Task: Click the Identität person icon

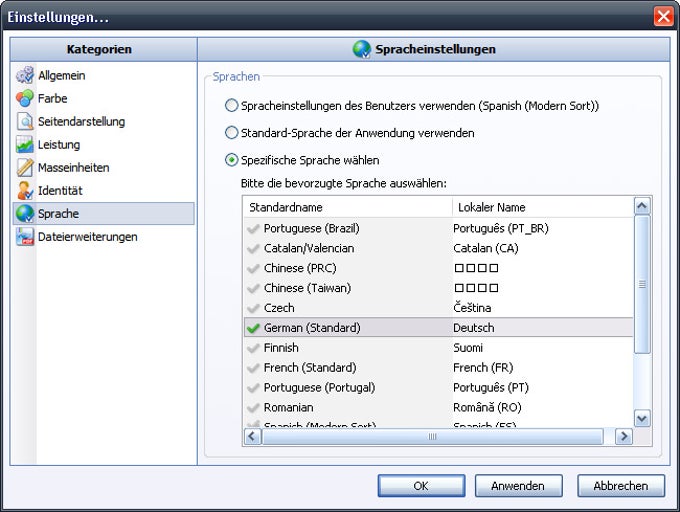Action: (25, 190)
